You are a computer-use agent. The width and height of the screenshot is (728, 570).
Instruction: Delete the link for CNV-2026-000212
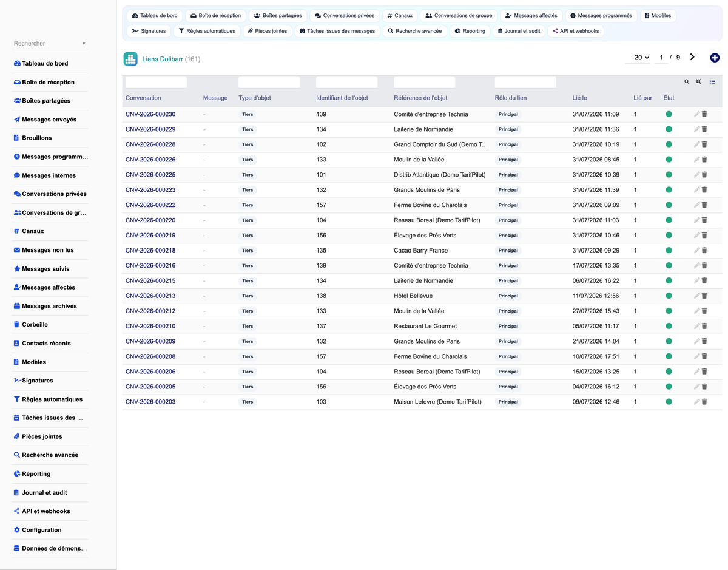click(704, 311)
